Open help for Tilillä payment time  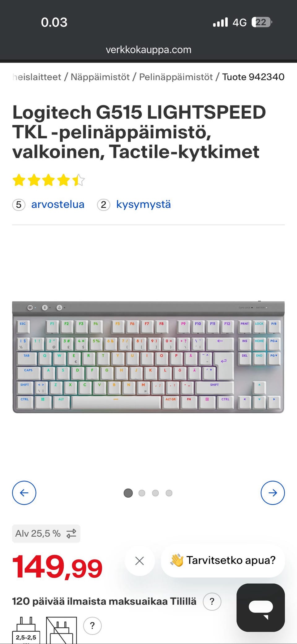point(212,601)
